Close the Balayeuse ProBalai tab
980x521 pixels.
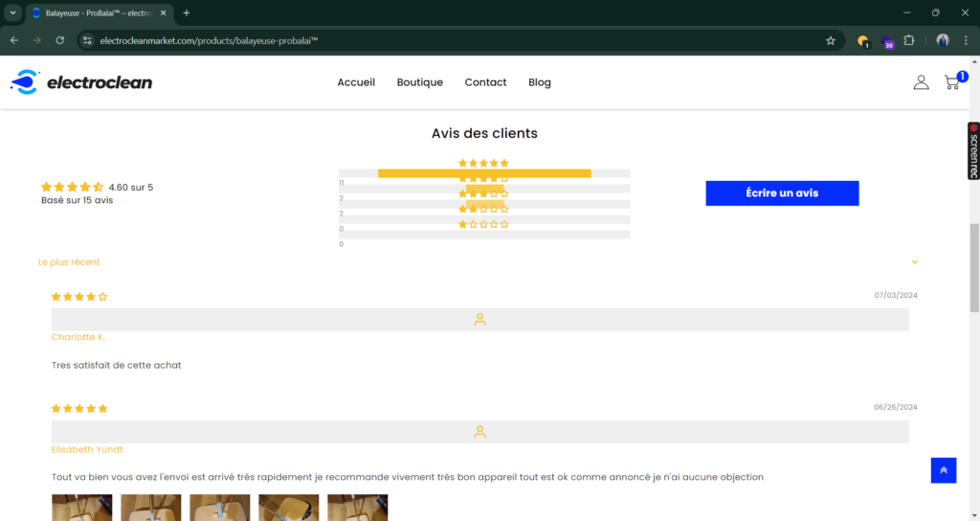(x=163, y=12)
